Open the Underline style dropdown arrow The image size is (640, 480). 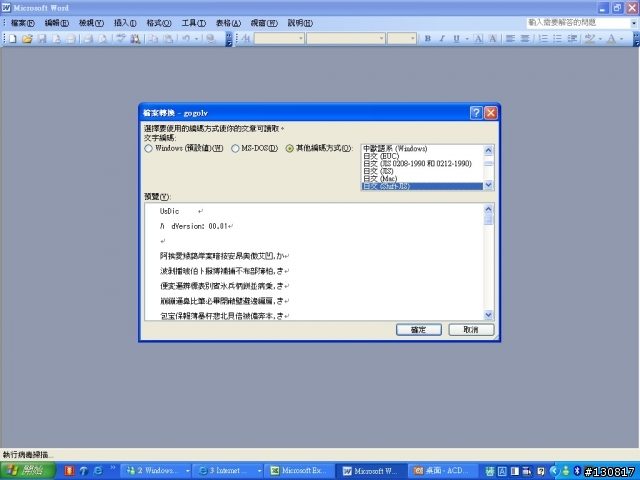pos(467,39)
